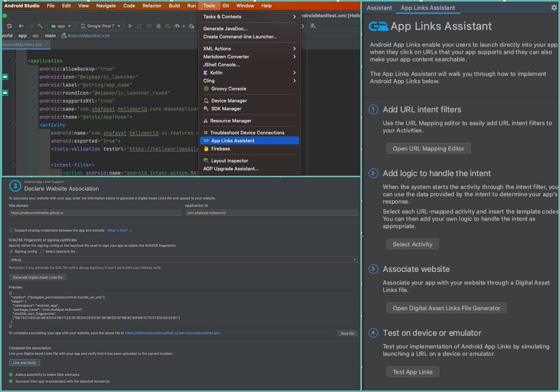This screenshot has width=560, height=392.
Task: Click the Apply Code Changes list icon
Action: tap(149, 26)
